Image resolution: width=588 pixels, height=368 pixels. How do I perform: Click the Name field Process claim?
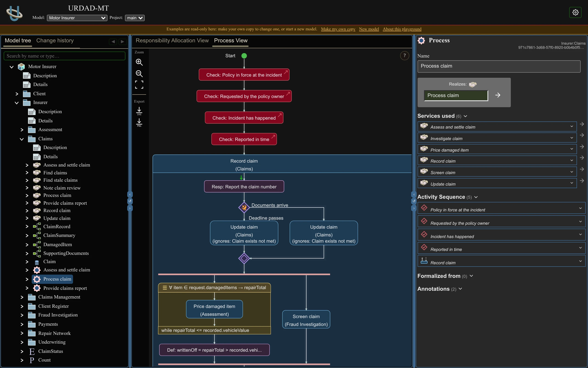[499, 66]
